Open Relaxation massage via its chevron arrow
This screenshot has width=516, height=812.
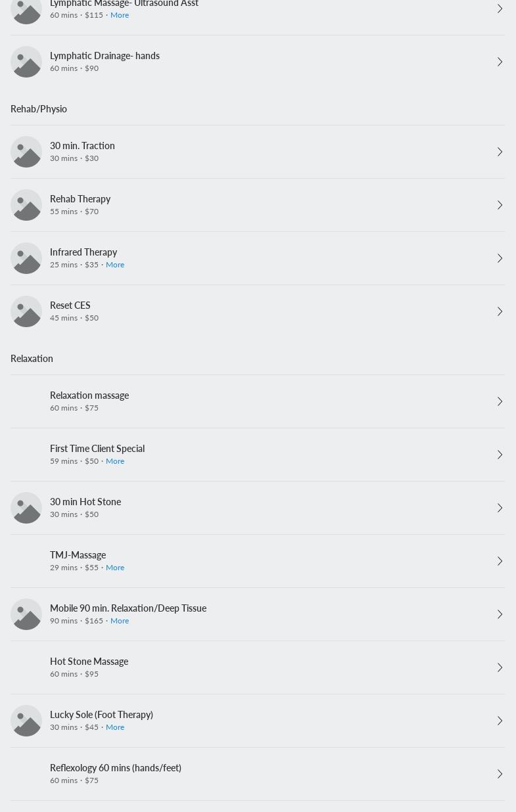pos(500,401)
